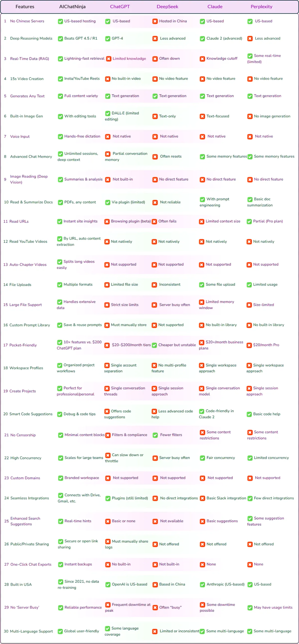Click the red X beside 'Limited or inconsistent'
The height and width of the screenshot is (644, 299).
(x=155, y=632)
